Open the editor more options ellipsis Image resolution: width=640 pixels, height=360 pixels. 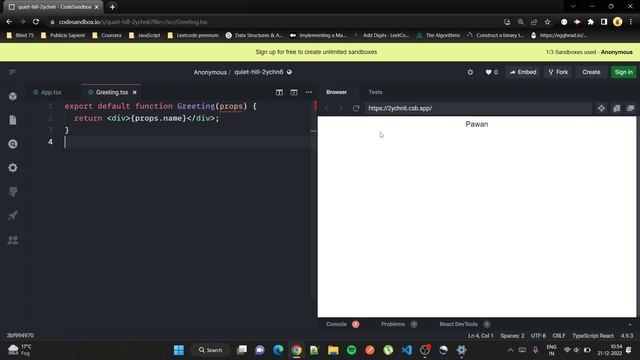point(309,92)
